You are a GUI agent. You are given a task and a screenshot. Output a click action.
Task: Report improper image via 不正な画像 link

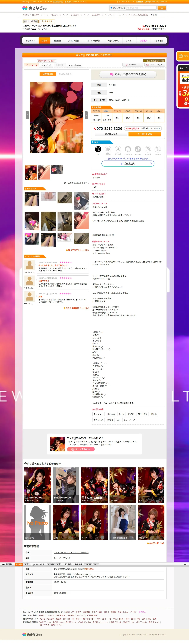click(x=76, y=183)
